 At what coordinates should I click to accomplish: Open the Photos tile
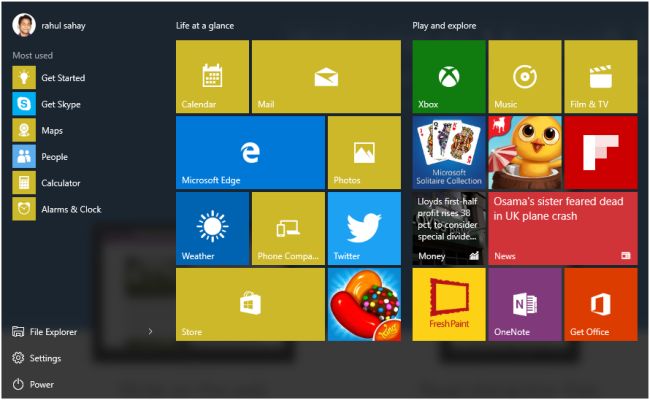click(364, 153)
